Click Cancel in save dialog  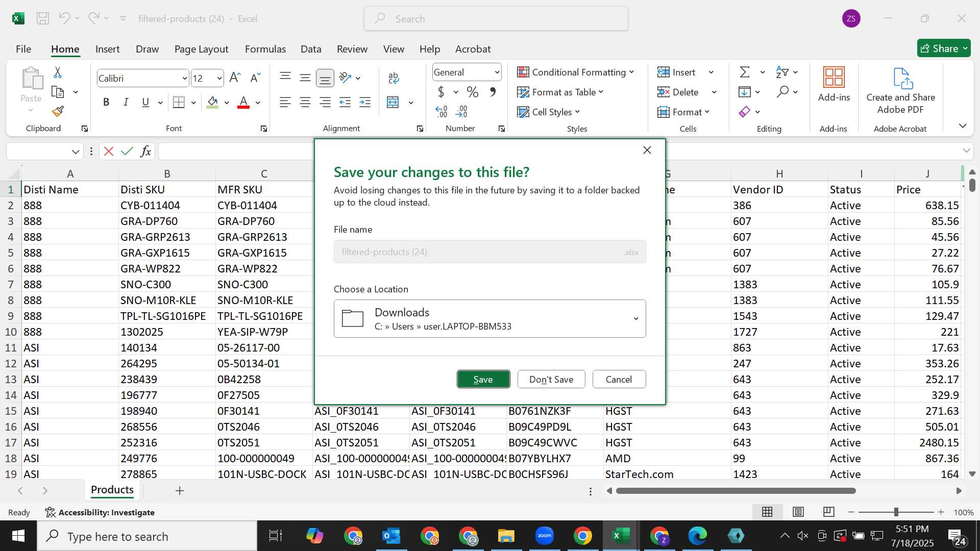[619, 379]
